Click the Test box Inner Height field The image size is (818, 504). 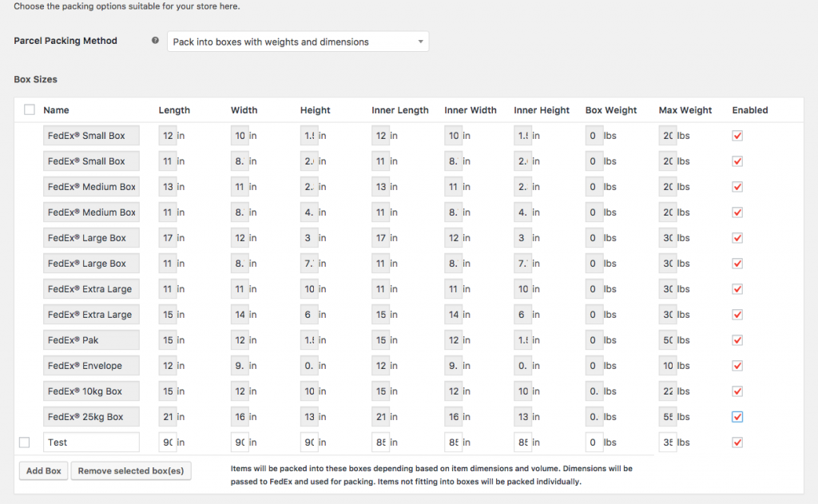pyautogui.click(x=522, y=442)
